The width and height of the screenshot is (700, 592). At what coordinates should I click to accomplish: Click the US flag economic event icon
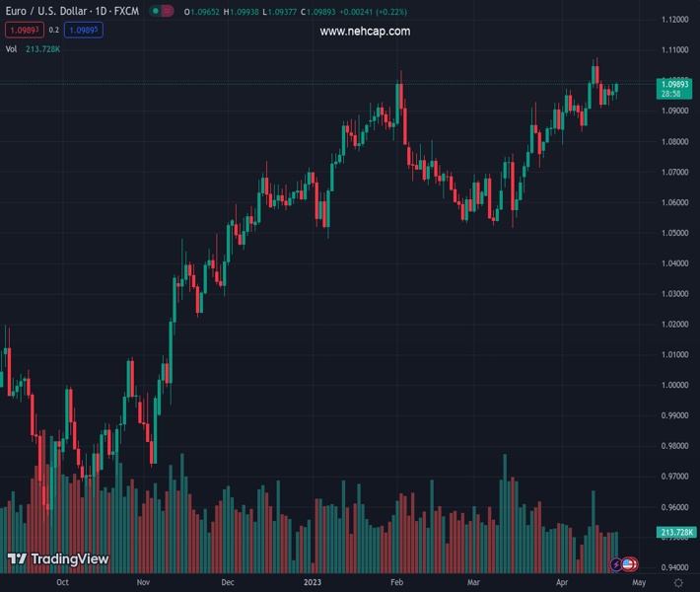(630, 564)
